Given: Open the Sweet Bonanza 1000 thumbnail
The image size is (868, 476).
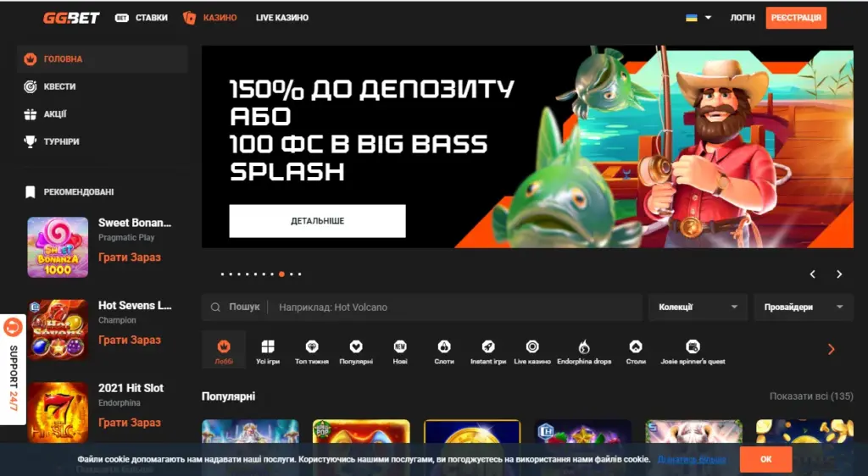Looking at the screenshot, I should pyautogui.click(x=58, y=247).
